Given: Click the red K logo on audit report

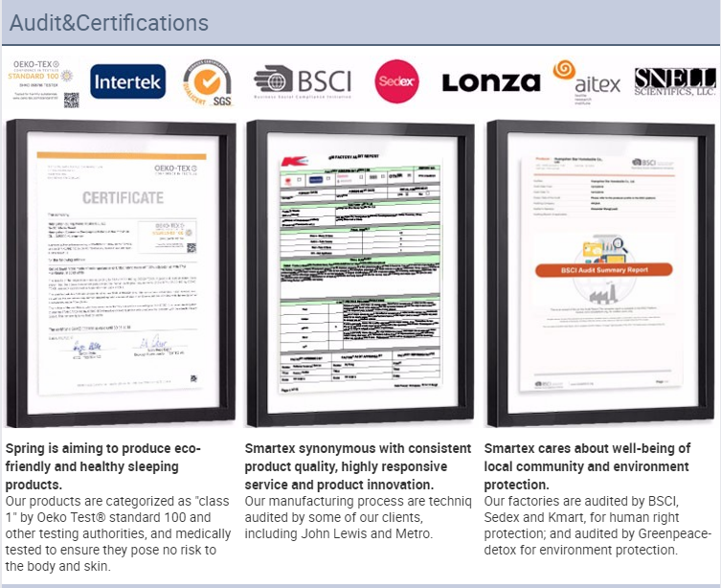Looking at the screenshot, I should (x=294, y=162).
